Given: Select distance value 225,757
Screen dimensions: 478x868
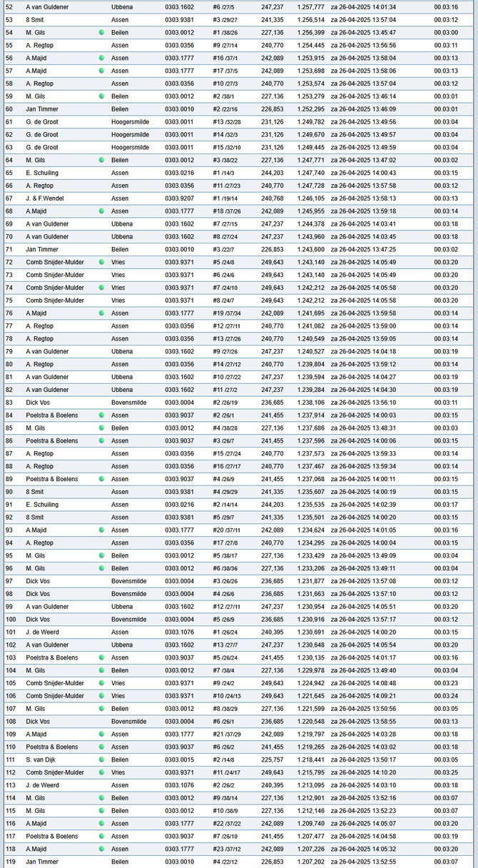Looking at the screenshot, I should 272,759.
